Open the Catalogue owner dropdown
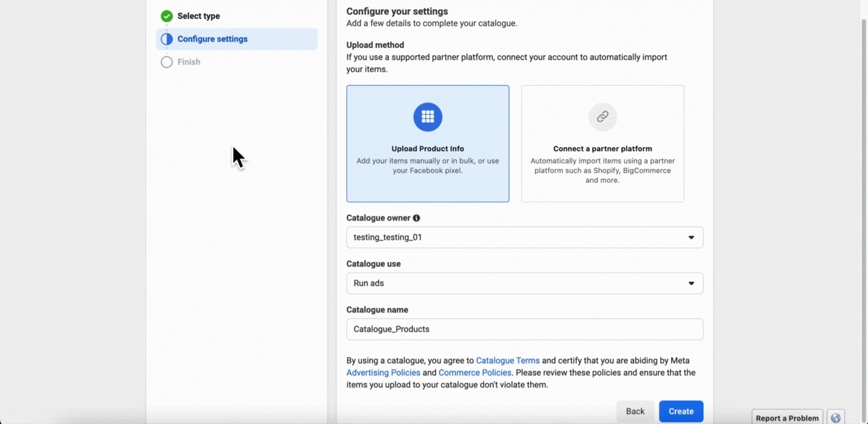This screenshot has width=868, height=424. 525,237
